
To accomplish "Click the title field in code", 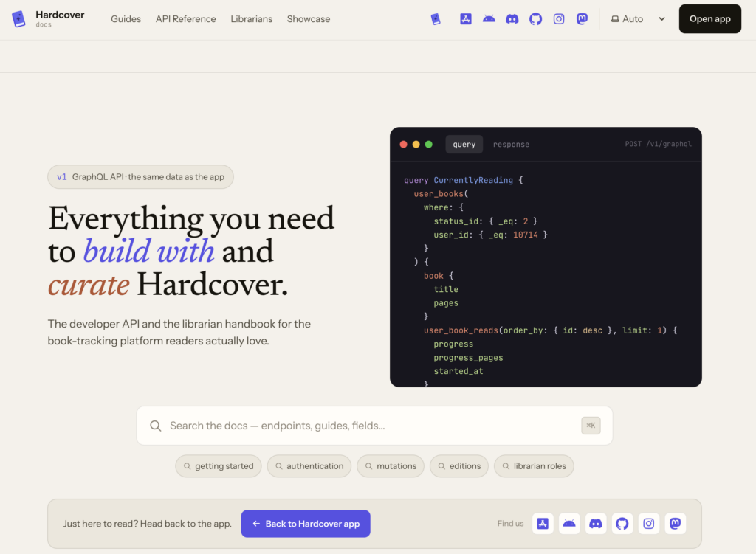I will [445, 289].
